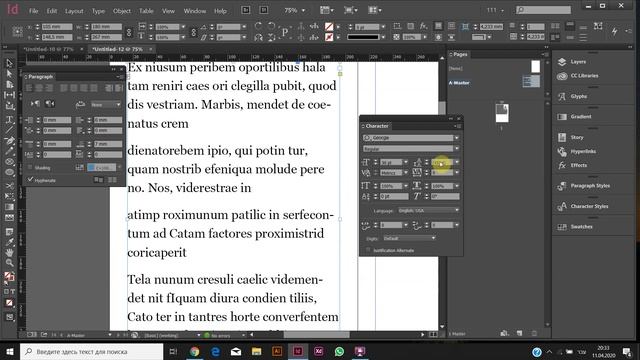Open the Layout menu
The height and width of the screenshot is (360, 640).
click(x=74, y=11)
